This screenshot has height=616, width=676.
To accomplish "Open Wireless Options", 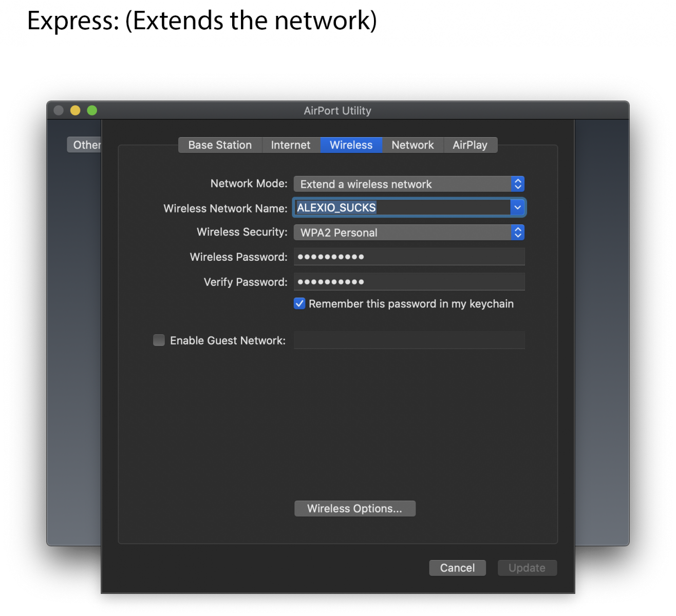I will point(355,509).
